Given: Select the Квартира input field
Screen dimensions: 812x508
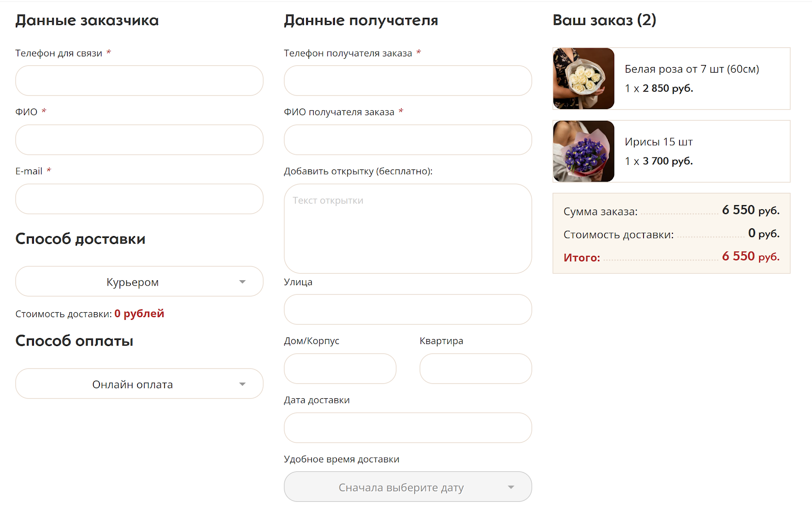Looking at the screenshot, I should (476, 369).
